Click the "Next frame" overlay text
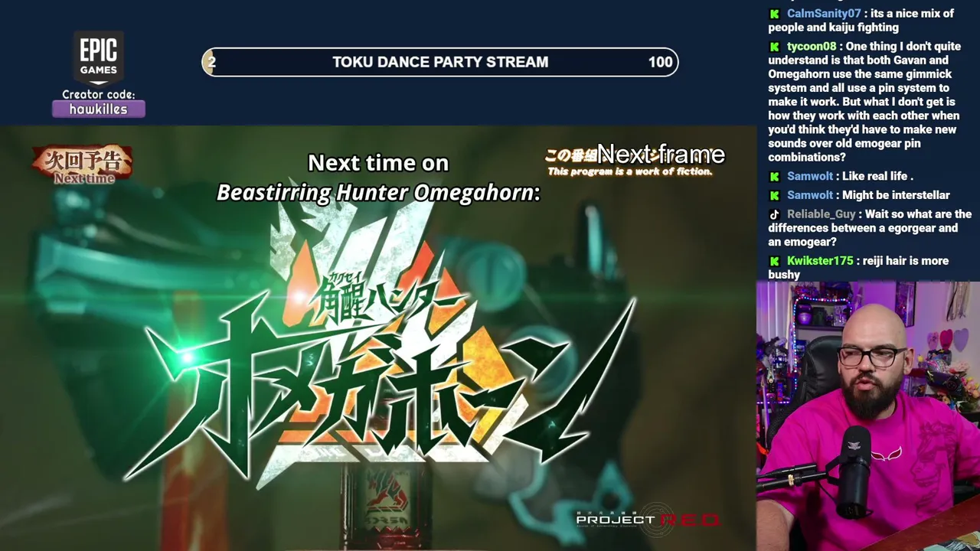The image size is (980, 551). pos(661,155)
